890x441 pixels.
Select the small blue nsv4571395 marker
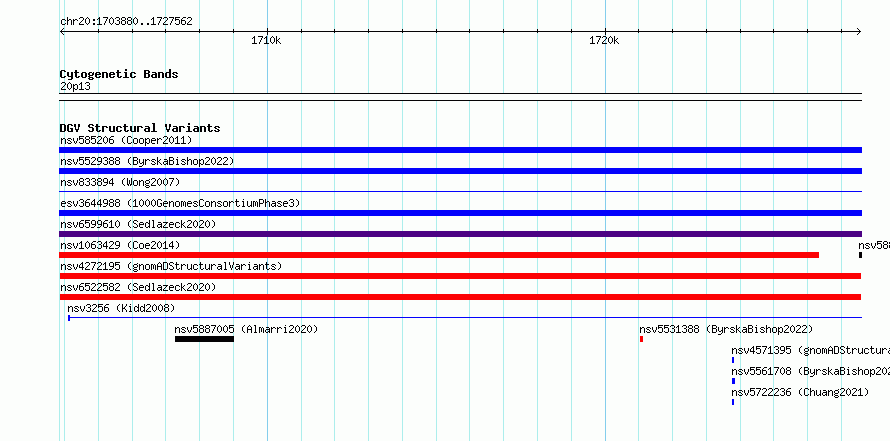tap(733, 360)
